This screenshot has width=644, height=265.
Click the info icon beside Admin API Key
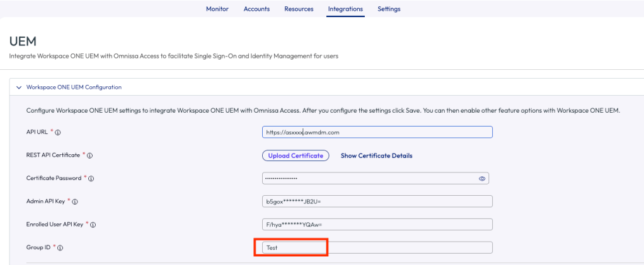tap(75, 201)
